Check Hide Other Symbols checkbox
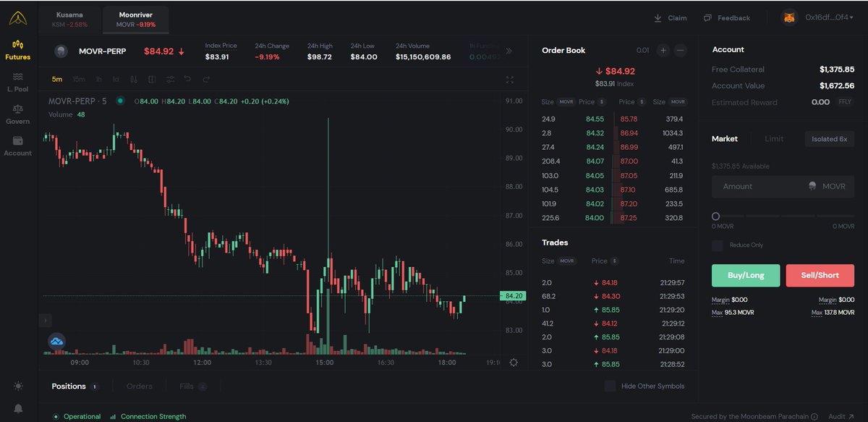 pyautogui.click(x=610, y=386)
